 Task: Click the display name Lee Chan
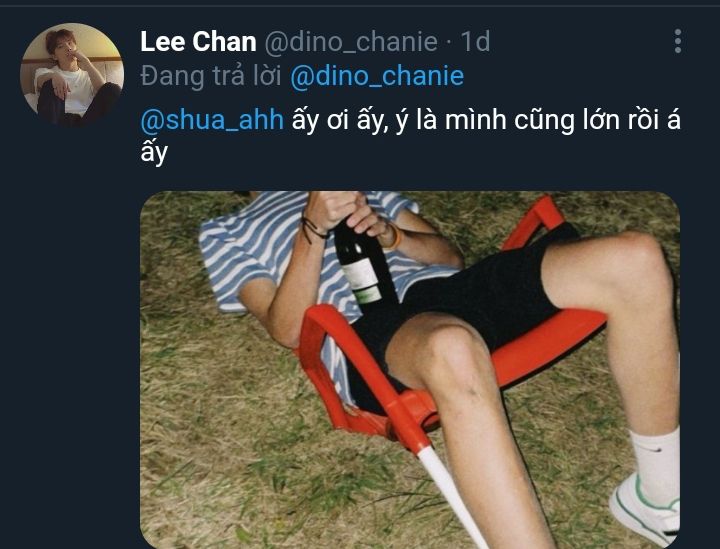[198, 42]
